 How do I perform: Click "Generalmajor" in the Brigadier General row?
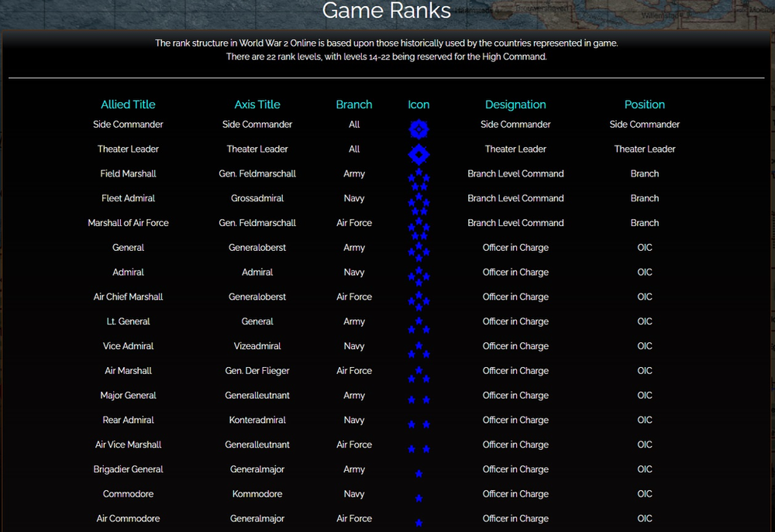point(257,469)
